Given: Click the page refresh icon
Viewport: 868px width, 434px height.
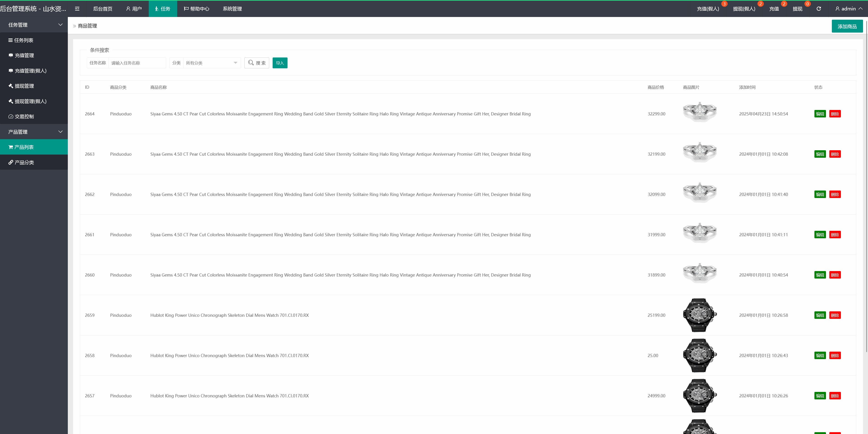Looking at the screenshot, I should (818, 9).
